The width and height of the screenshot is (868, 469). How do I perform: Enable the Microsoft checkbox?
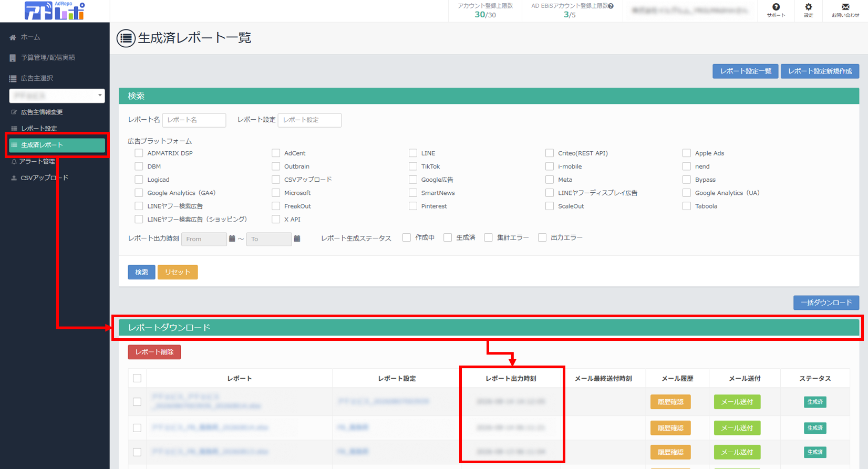276,193
